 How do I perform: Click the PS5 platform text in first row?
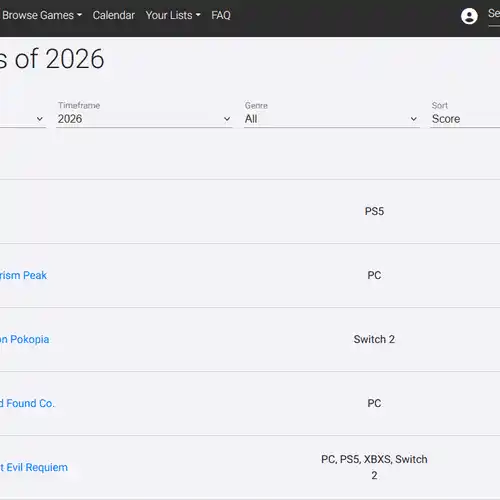coord(374,211)
